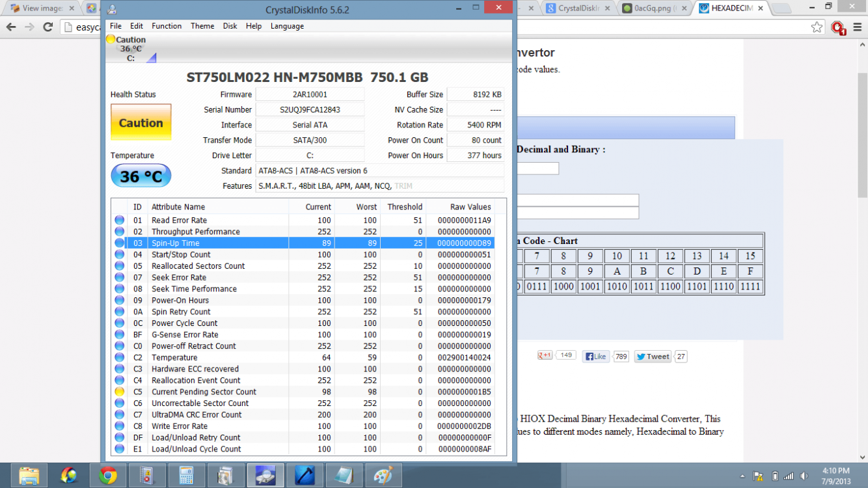
Task: Switch to the 0acGq.png browser tab
Action: click(653, 8)
